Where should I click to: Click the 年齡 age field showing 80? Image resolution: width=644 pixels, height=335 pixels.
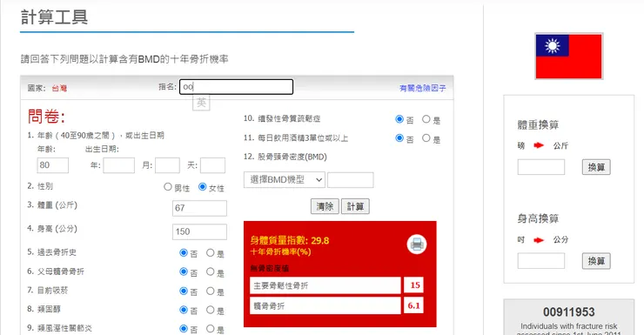53,165
